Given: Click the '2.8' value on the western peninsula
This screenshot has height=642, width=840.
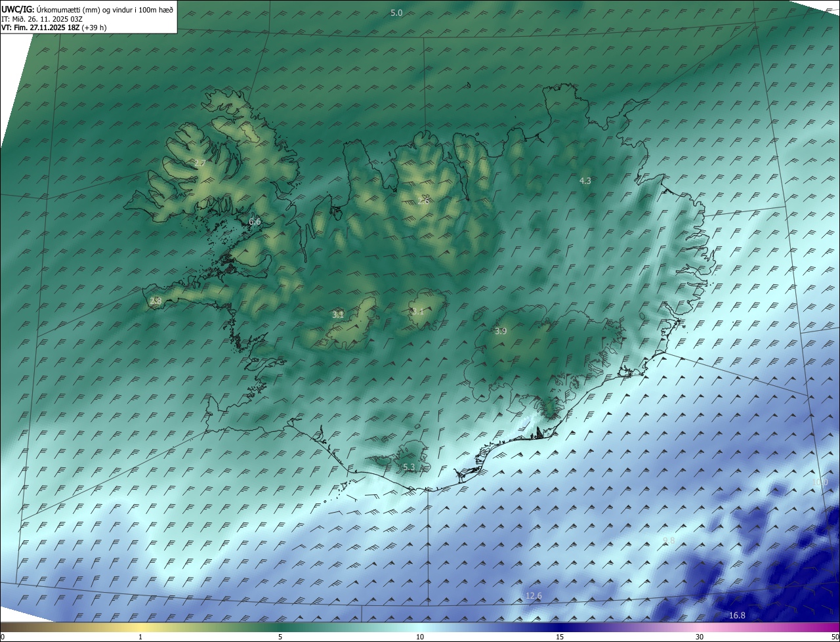Looking at the screenshot, I should click(156, 301).
